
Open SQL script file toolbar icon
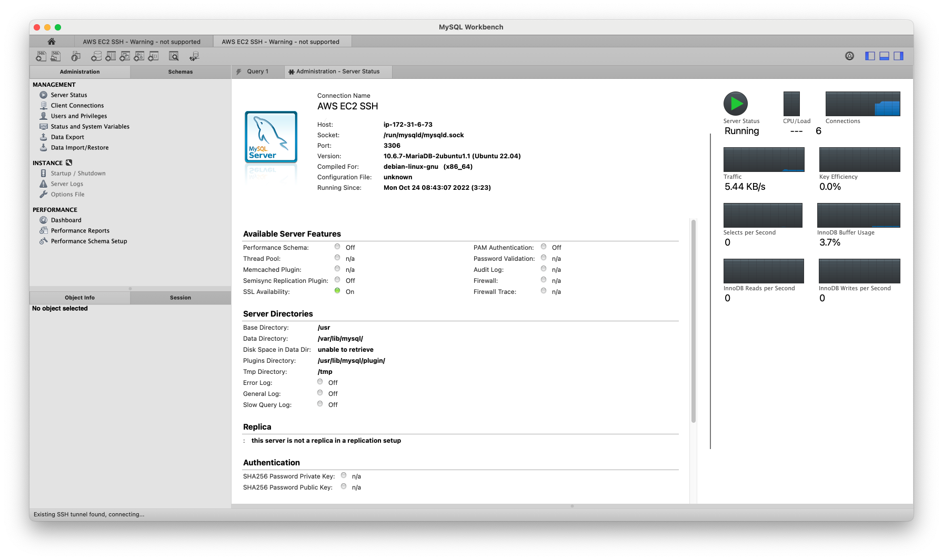click(x=55, y=56)
